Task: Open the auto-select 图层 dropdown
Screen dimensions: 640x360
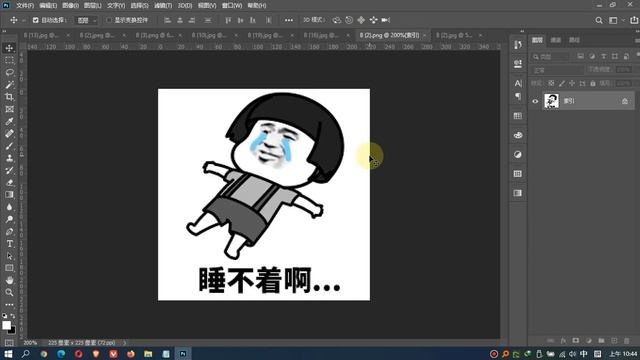Action: click(86, 20)
